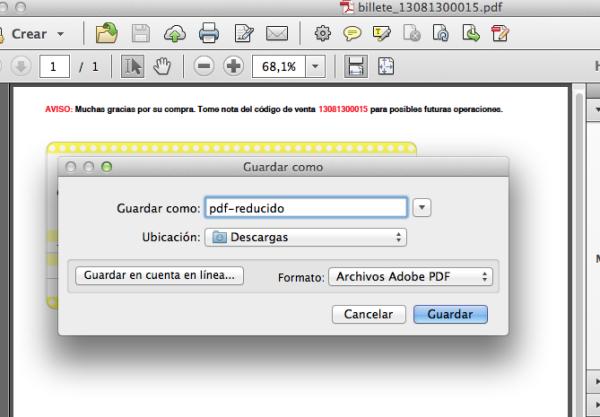Click the rotate page icon
The height and width of the screenshot is (417, 600).
pyautogui.click(x=440, y=33)
